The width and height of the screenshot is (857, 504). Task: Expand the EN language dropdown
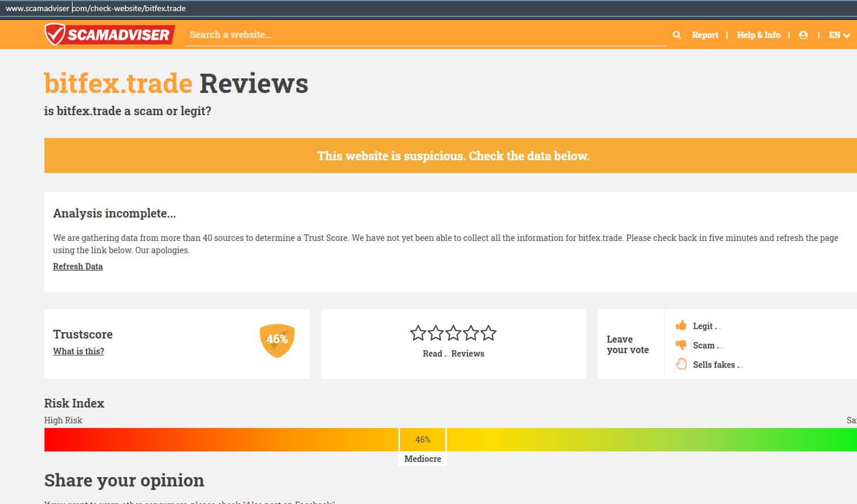pos(839,35)
